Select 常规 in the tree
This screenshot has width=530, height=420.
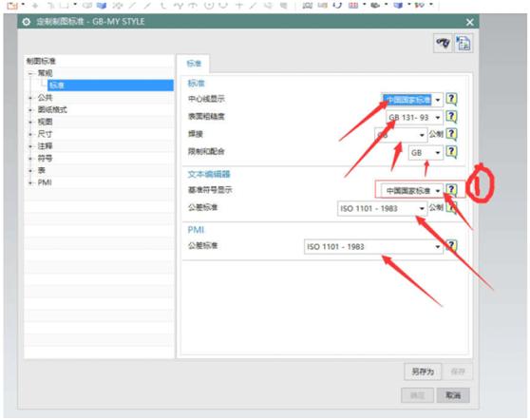(x=45, y=73)
